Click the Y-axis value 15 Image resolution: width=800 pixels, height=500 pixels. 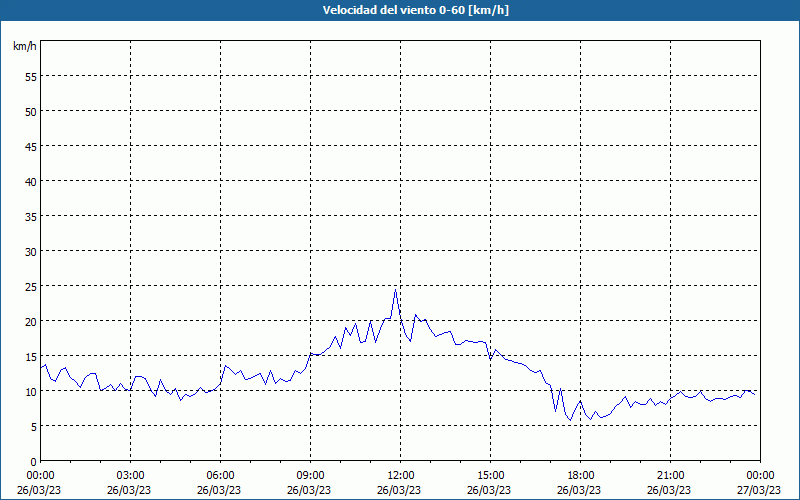[x=31, y=356]
